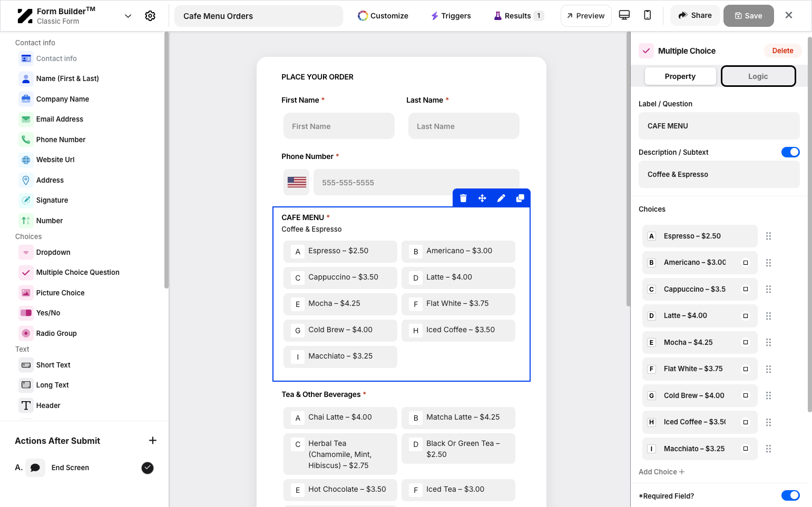Toggle End Screen checkmark

click(148, 468)
